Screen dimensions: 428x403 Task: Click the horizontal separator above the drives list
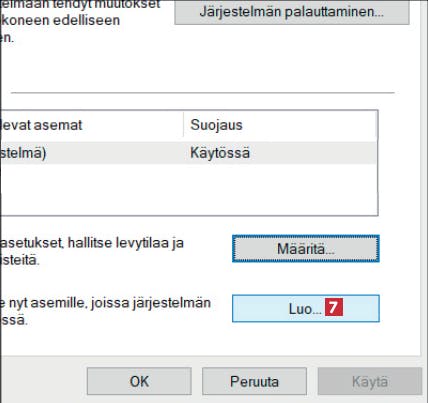click(x=203, y=93)
